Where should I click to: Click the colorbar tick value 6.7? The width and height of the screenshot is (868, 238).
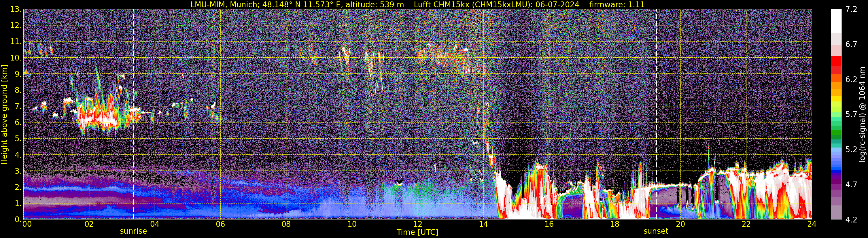tap(851, 44)
